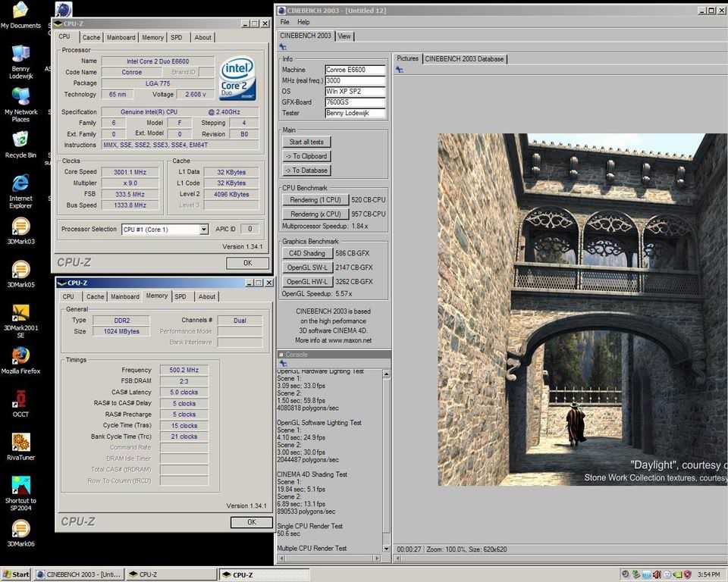Click the first CPU-Z taskbar button

click(x=171, y=574)
